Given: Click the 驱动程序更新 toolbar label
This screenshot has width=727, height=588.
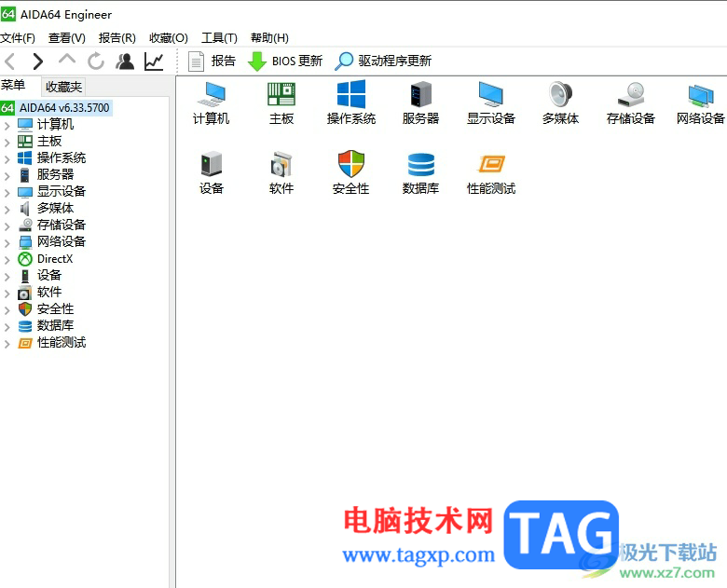Looking at the screenshot, I should (395, 61).
